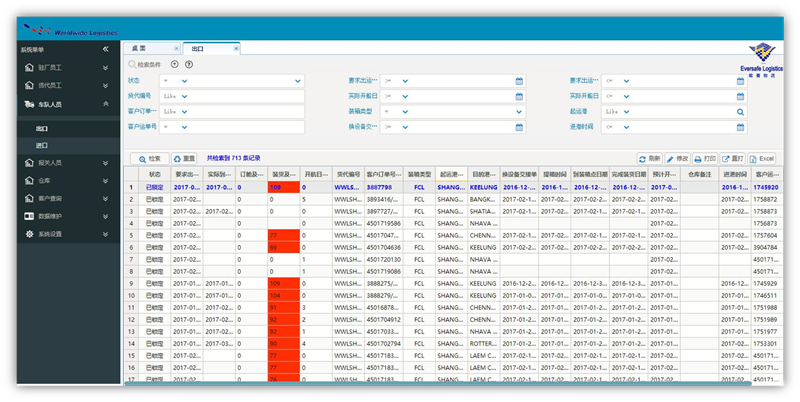Click the 刷新 refresh button

pyautogui.click(x=649, y=159)
